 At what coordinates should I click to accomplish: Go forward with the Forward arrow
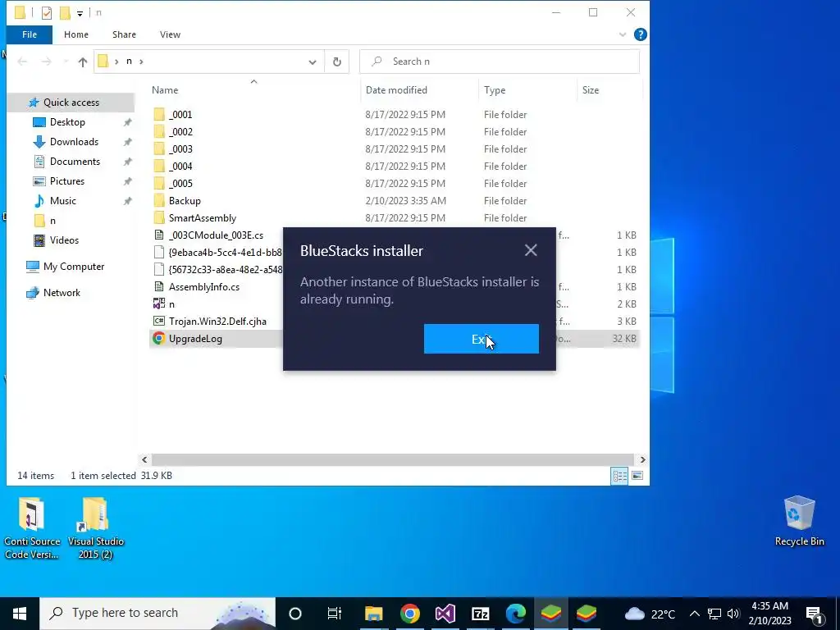click(47, 62)
